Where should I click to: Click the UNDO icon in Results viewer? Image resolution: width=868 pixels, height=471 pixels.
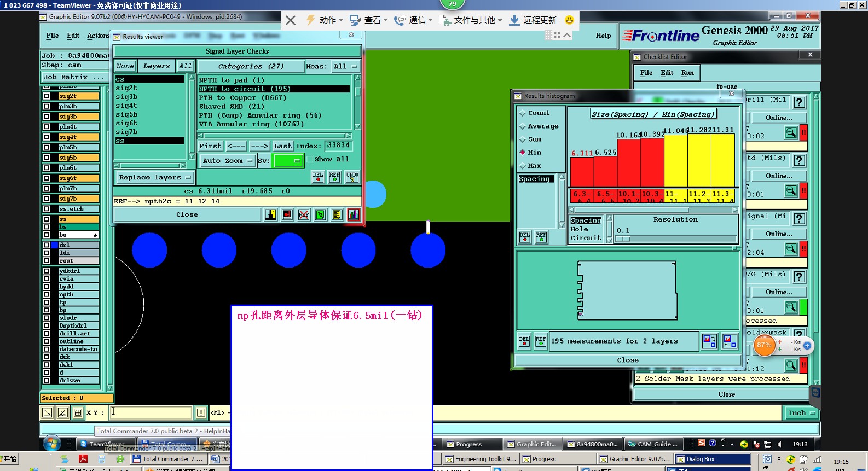click(352, 177)
